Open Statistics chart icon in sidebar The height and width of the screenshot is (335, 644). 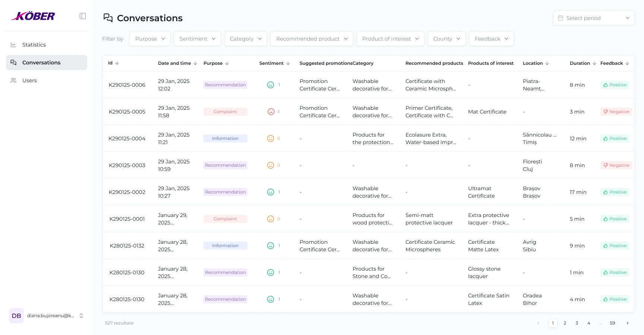(13, 45)
